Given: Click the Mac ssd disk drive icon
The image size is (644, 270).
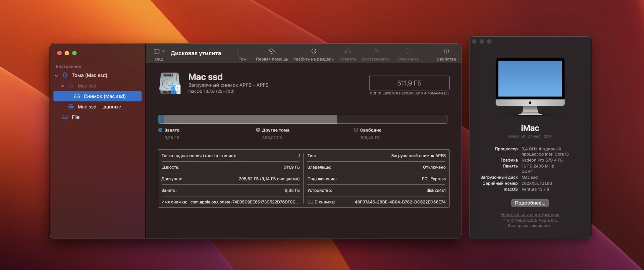Looking at the screenshot, I should [x=170, y=84].
